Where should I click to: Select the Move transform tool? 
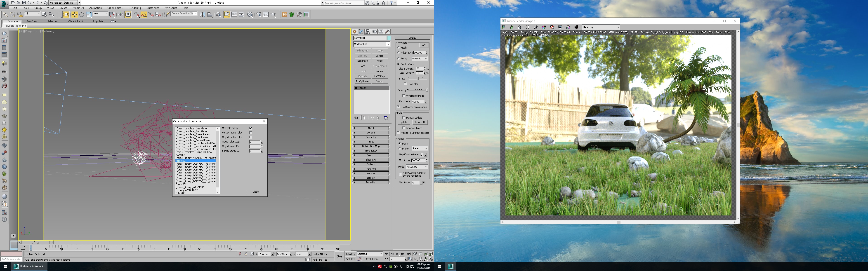74,14
